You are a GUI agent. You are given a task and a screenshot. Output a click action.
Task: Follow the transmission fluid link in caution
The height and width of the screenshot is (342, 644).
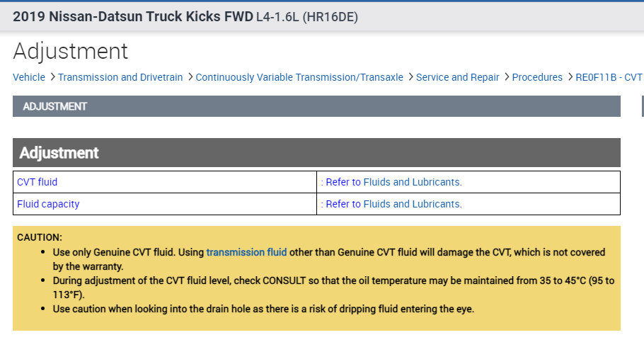pos(246,252)
